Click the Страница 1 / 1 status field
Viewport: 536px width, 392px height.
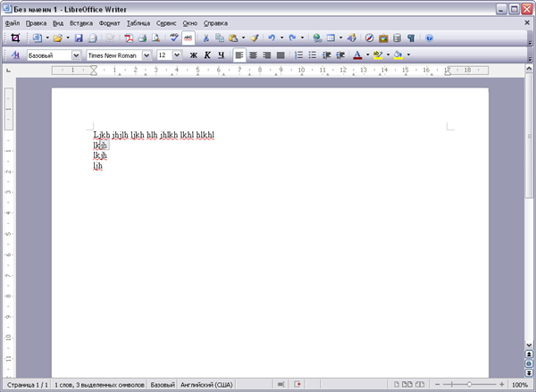click(x=25, y=384)
